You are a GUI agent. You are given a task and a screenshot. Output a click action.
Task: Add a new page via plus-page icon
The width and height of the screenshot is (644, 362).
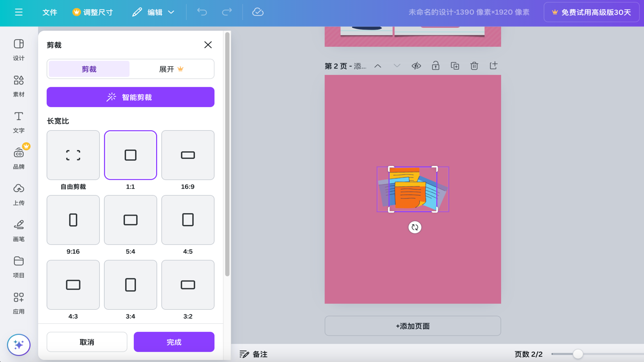[x=494, y=66]
